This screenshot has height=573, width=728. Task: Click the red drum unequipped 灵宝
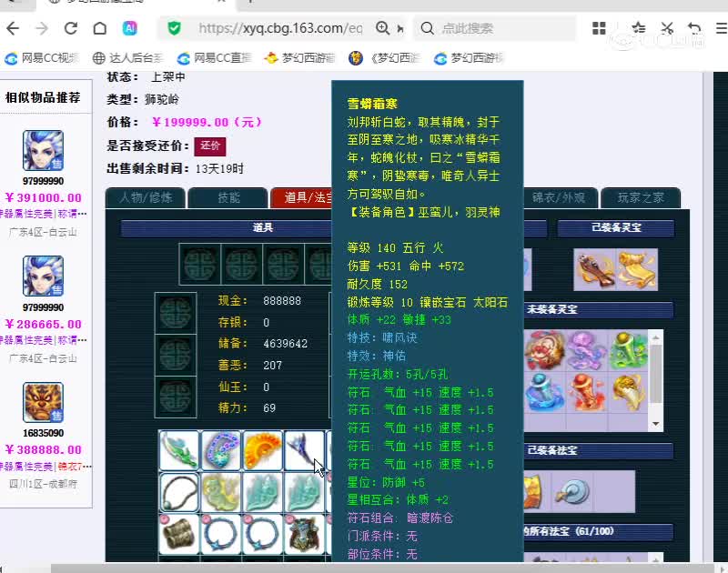(x=544, y=350)
